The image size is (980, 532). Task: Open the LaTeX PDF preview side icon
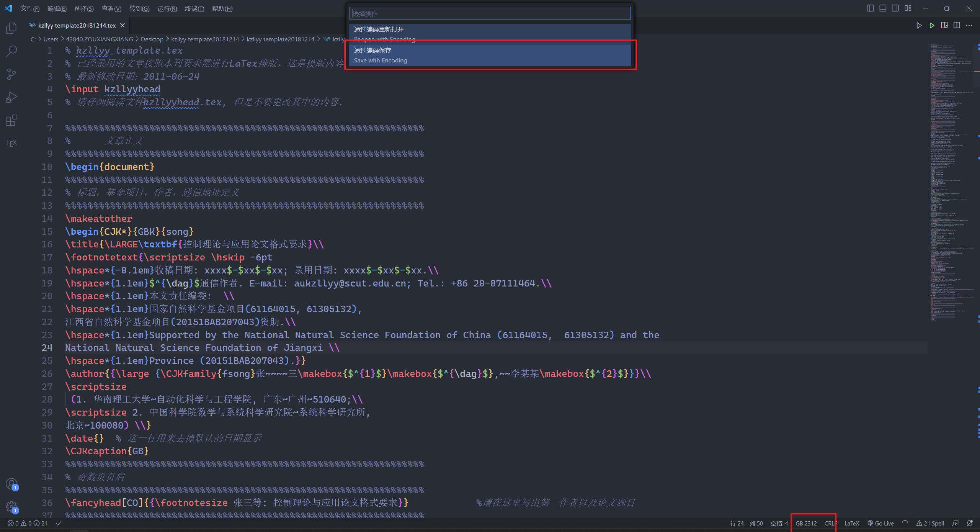pyautogui.click(x=944, y=25)
